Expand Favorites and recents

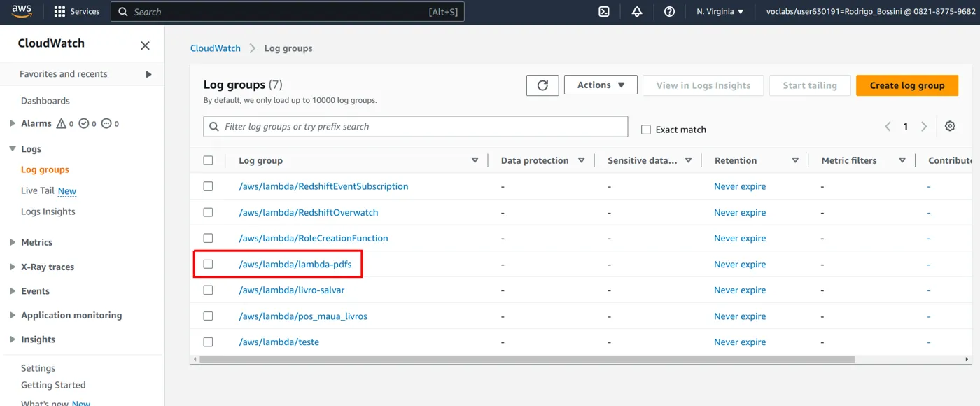click(x=148, y=74)
